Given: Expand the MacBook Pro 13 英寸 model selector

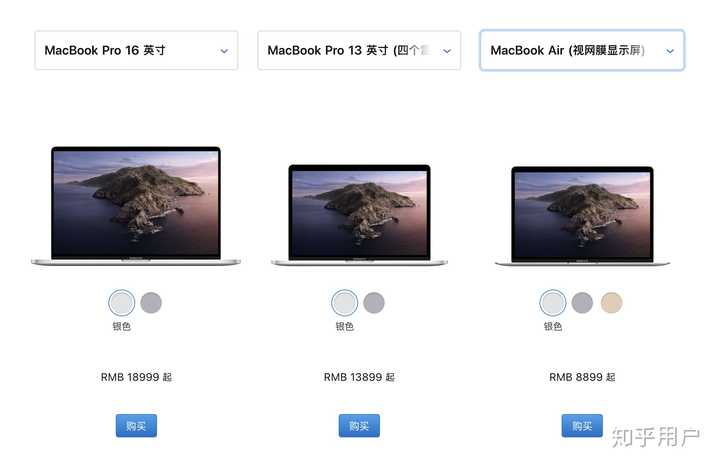Looking at the screenshot, I should (359, 51).
